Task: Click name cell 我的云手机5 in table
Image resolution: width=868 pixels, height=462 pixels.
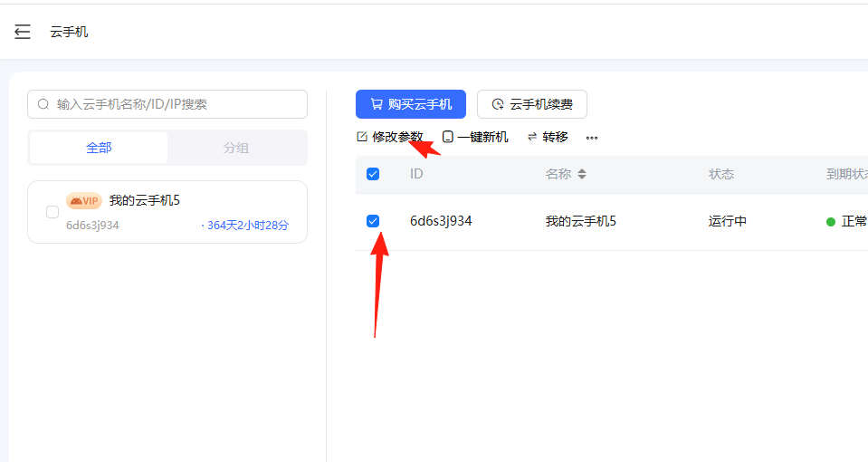Action: [581, 222]
